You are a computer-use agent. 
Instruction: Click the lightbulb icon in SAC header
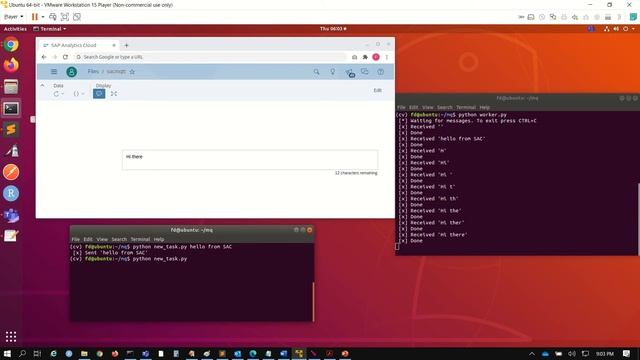(333, 71)
